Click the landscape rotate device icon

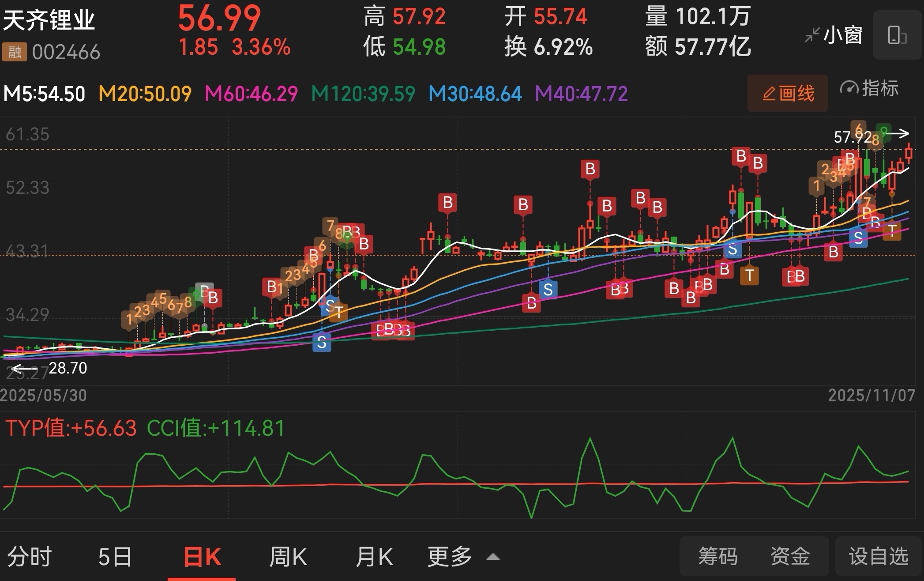897,35
